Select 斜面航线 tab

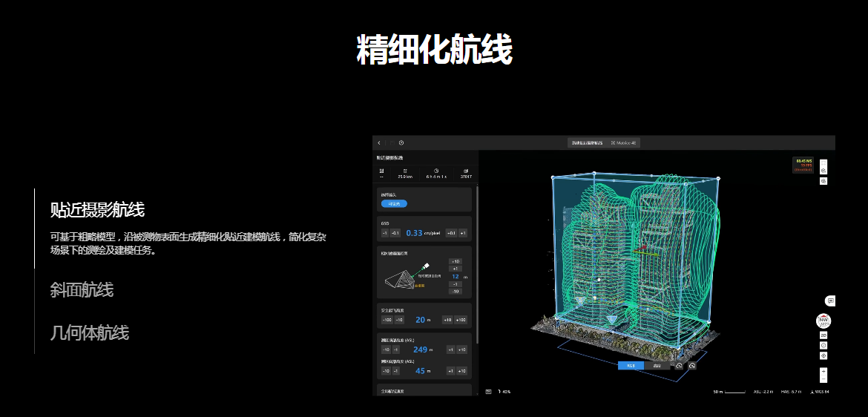pyautogui.click(x=82, y=289)
